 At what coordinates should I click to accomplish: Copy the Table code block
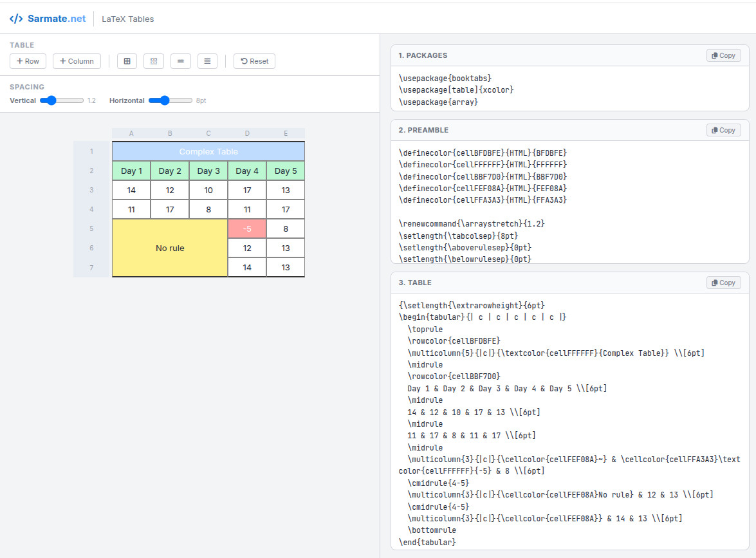click(723, 283)
